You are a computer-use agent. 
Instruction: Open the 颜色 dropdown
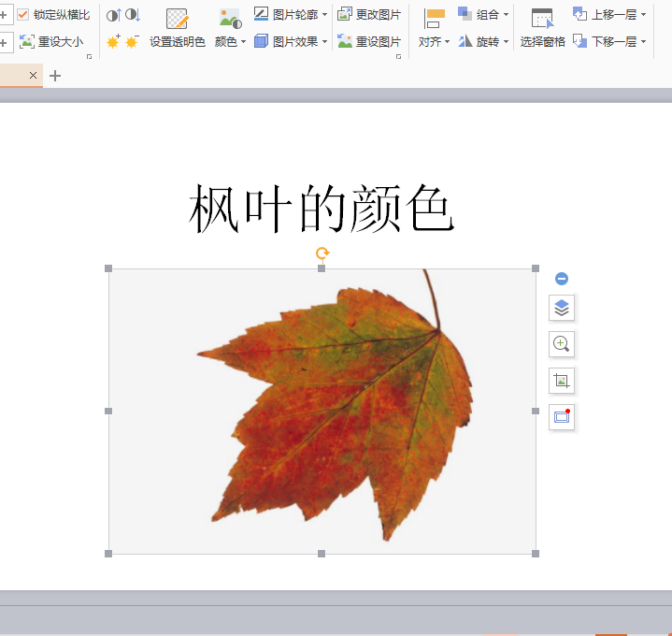click(230, 41)
